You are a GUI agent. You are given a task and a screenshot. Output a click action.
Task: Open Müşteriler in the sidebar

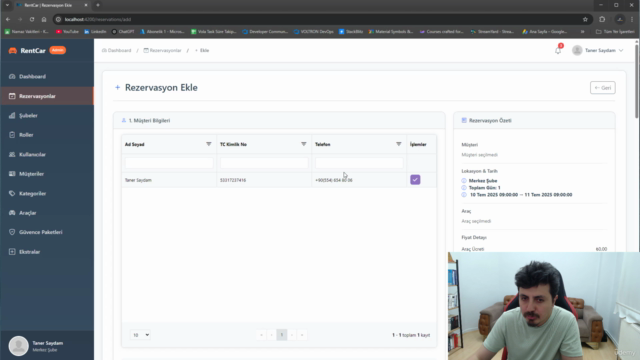[x=47, y=174]
